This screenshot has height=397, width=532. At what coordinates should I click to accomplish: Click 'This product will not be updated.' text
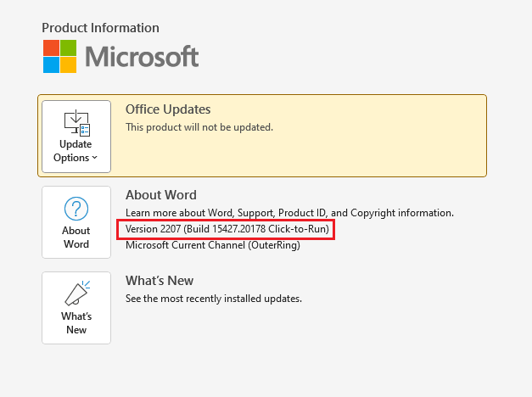pyautogui.click(x=199, y=127)
